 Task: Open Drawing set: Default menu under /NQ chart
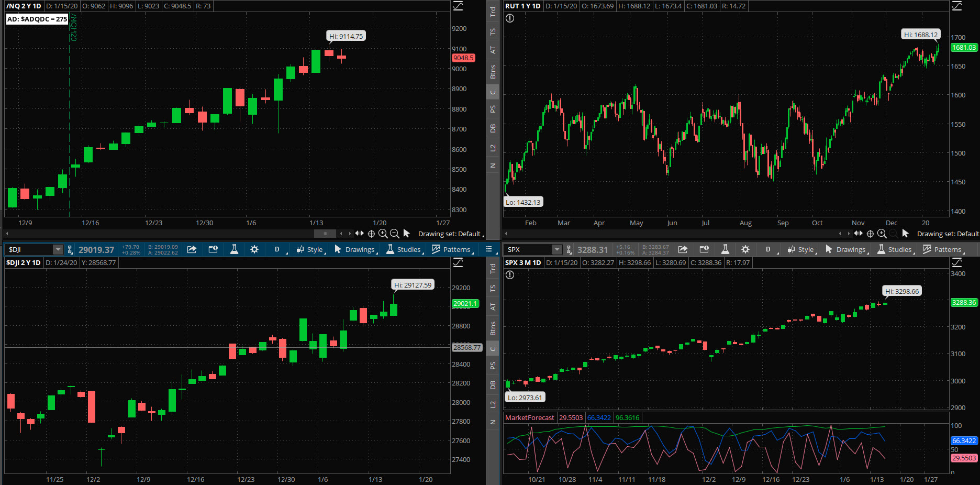pos(450,234)
